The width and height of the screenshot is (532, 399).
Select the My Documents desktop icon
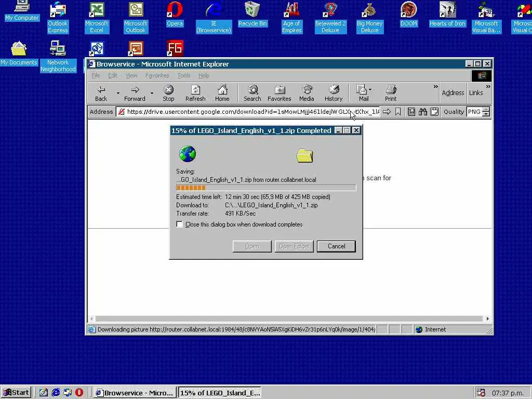click(19, 54)
